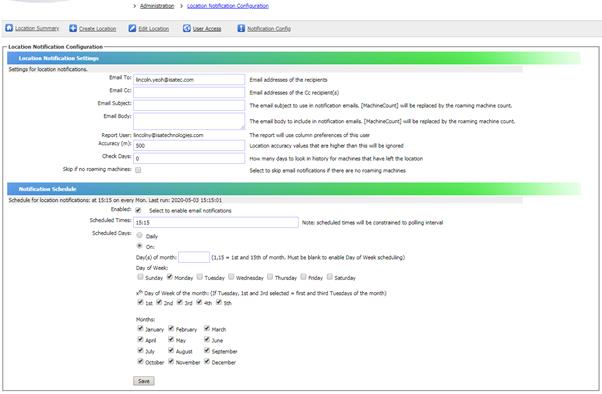This screenshot has height=394, width=602.
Task: Uncheck the Monday checkbox
Action: point(169,276)
